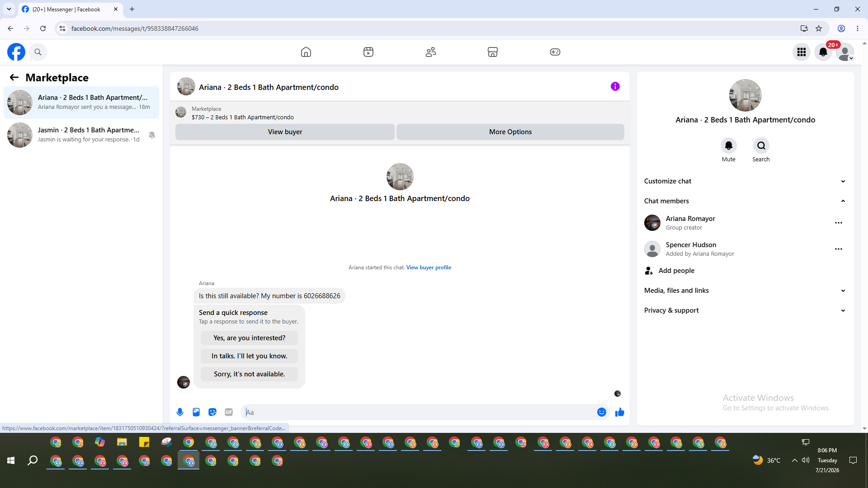Mute this conversation with bell icon
868x488 pixels.
(x=729, y=145)
